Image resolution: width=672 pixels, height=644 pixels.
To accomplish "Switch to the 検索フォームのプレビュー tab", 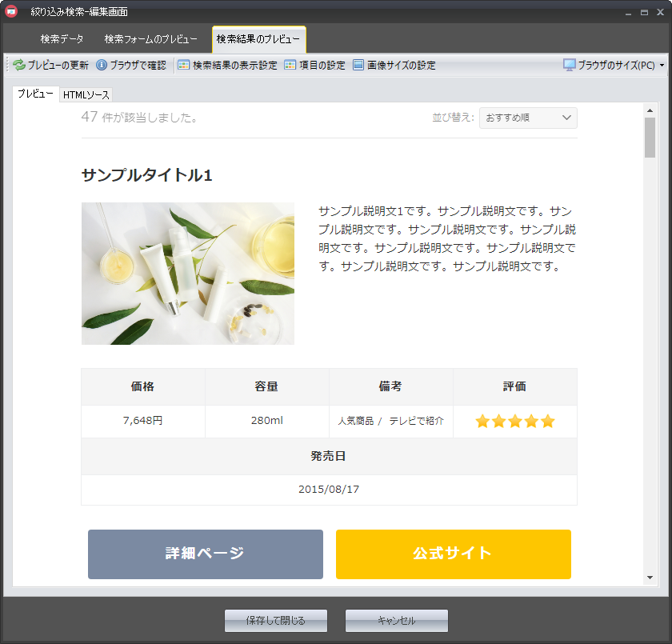I will (x=150, y=39).
